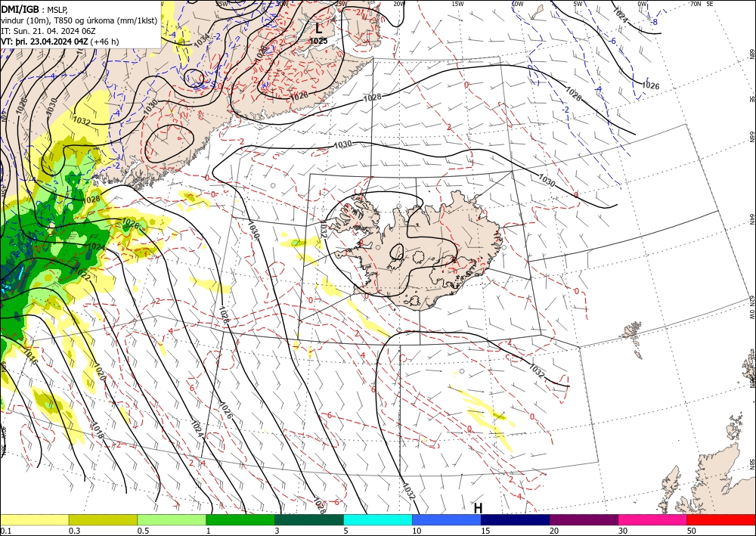This screenshot has height=536, width=756.
Task: Click the "1016" isobar label
Action: (x=29, y=356)
